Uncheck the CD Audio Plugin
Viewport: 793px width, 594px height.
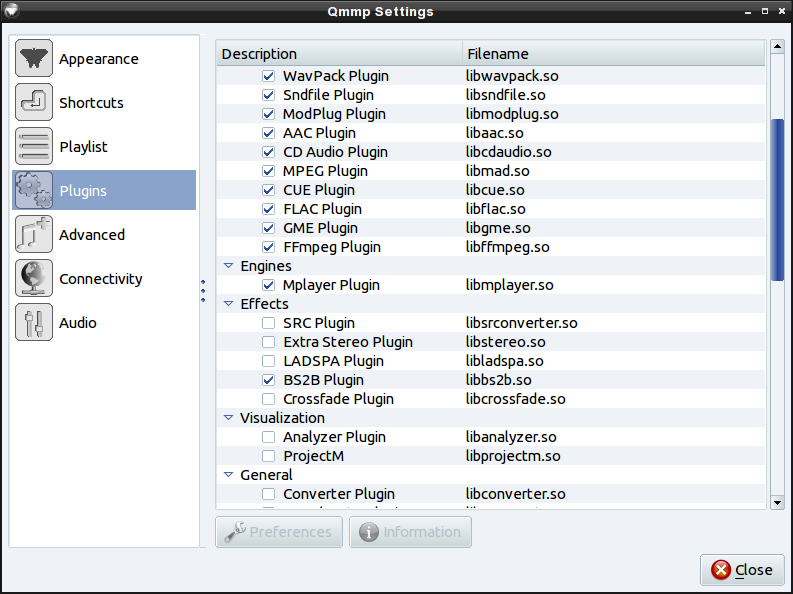point(269,152)
